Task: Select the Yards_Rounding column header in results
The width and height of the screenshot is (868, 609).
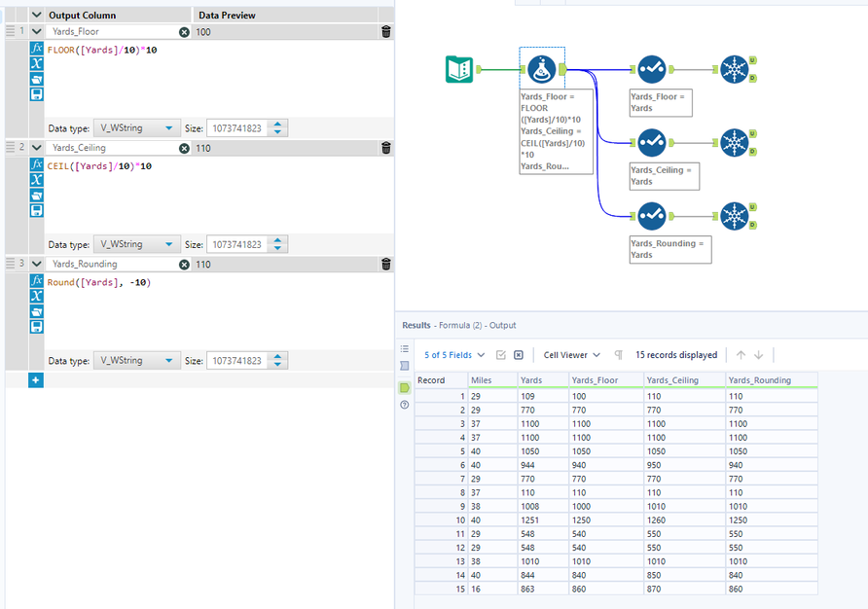Action: [772, 380]
